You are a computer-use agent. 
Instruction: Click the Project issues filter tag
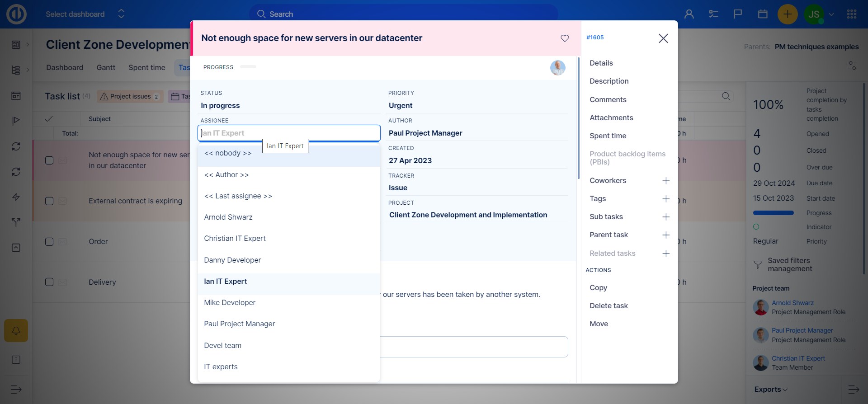(x=130, y=96)
